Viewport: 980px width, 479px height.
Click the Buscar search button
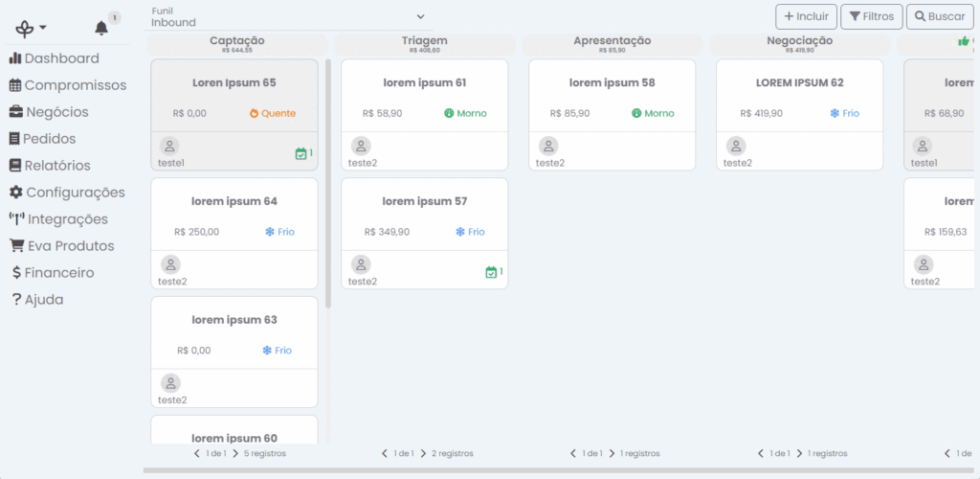coord(936,16)
